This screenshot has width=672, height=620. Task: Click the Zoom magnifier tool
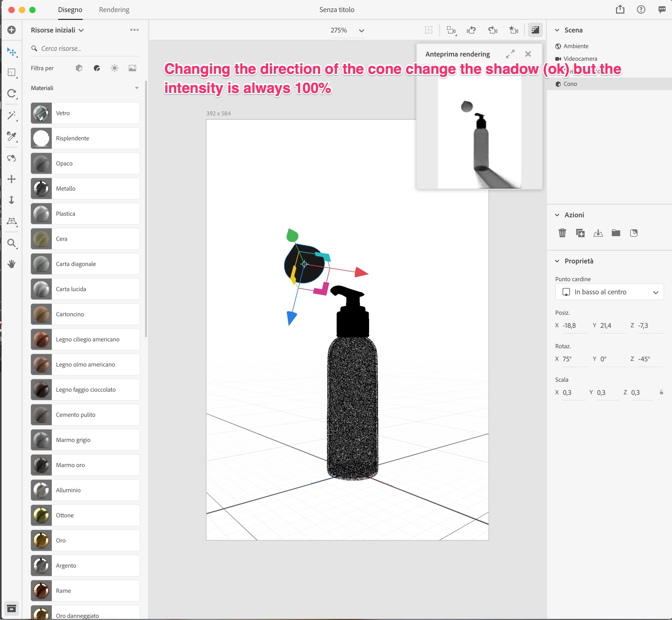click(x=12, y=243)
